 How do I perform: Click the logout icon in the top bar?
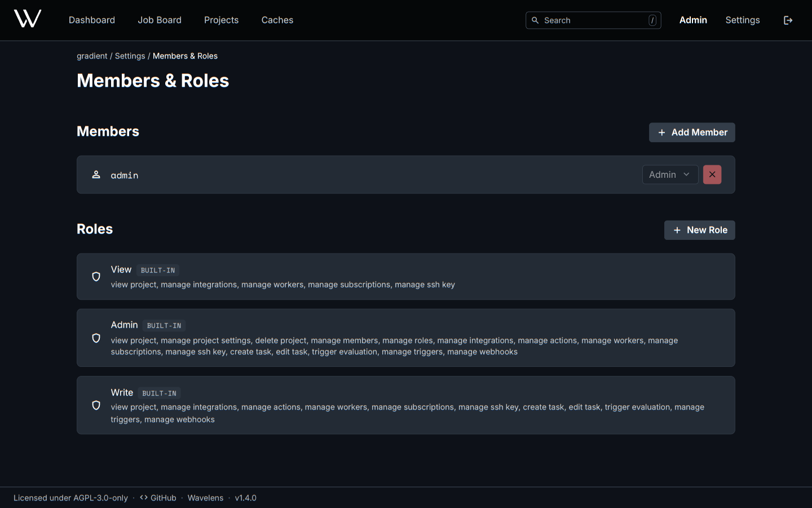[x=788, y=20]
